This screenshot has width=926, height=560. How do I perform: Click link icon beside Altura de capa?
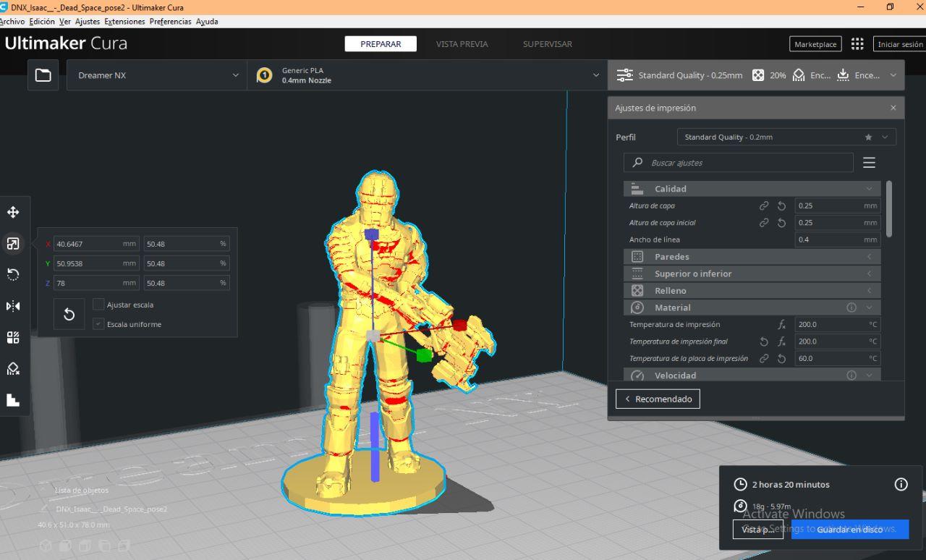(764, 206)
